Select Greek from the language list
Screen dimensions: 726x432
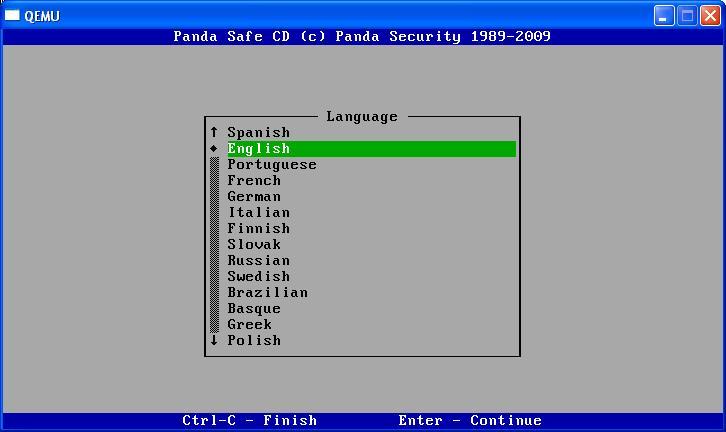tap(249, 325)
